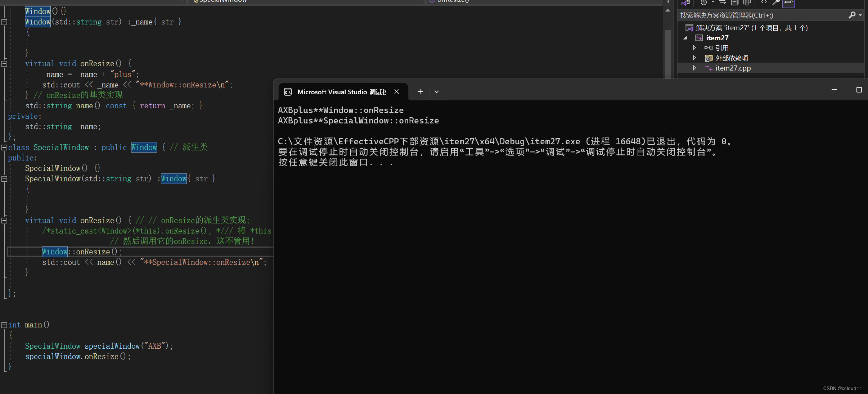Click the 外部依赖项 folder icon
Screen dimensions: 868x394
click(x=709, y=58)
